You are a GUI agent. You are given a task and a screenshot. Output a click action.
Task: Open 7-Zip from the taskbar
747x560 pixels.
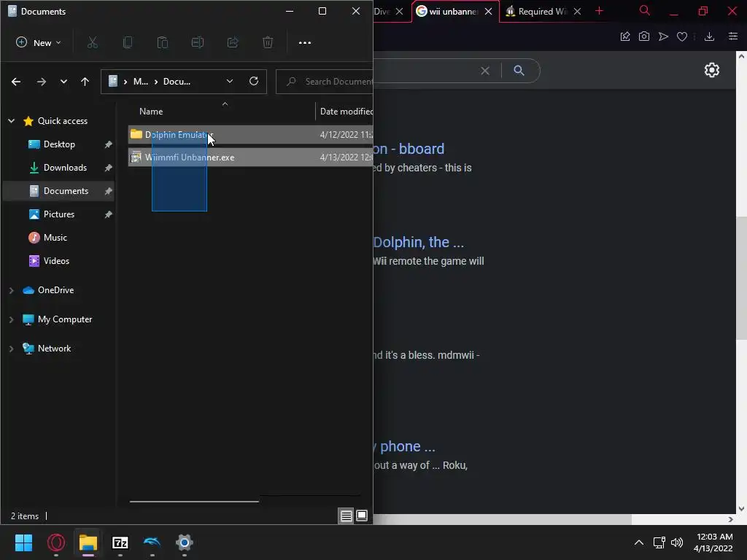[x=120, y=542]
